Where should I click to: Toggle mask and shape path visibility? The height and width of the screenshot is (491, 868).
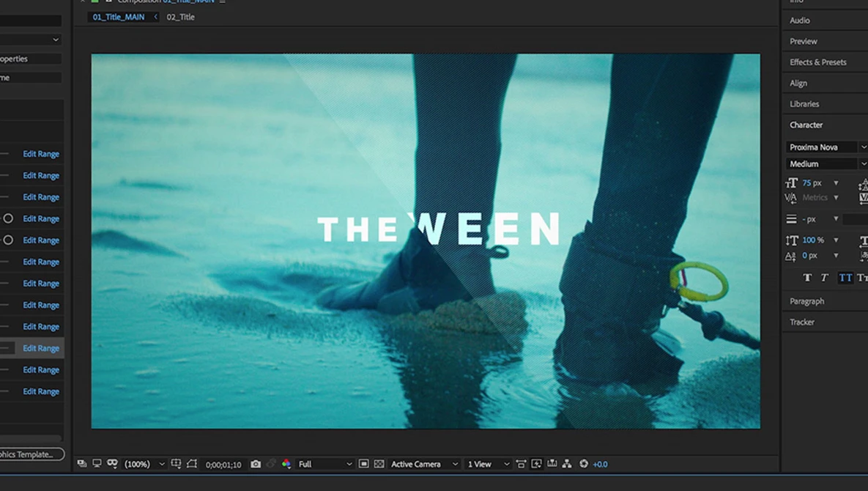(x=191, y=464)
